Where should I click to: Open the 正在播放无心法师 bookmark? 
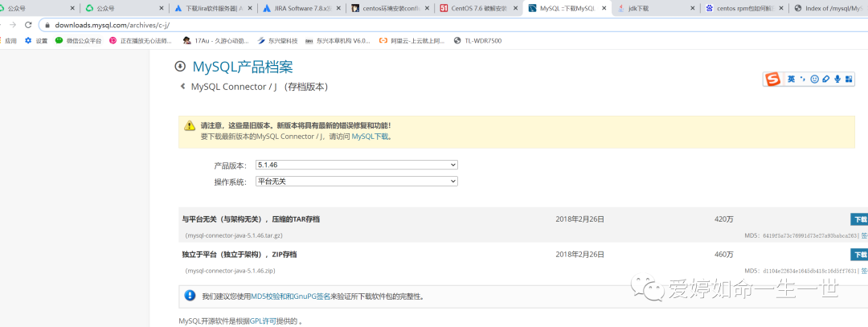(x=141, y=40)
